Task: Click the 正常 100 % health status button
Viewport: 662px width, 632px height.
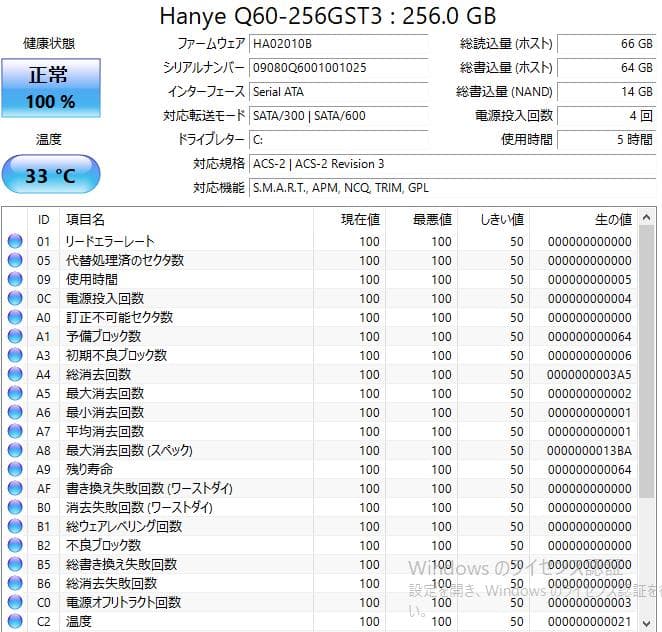Action: point(51,88)
